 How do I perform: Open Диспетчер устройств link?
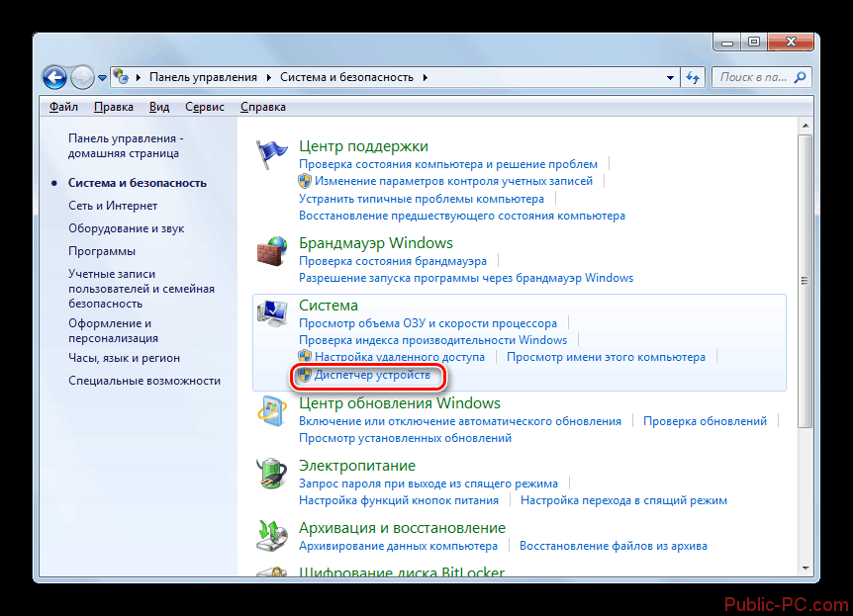click(373, 375)
